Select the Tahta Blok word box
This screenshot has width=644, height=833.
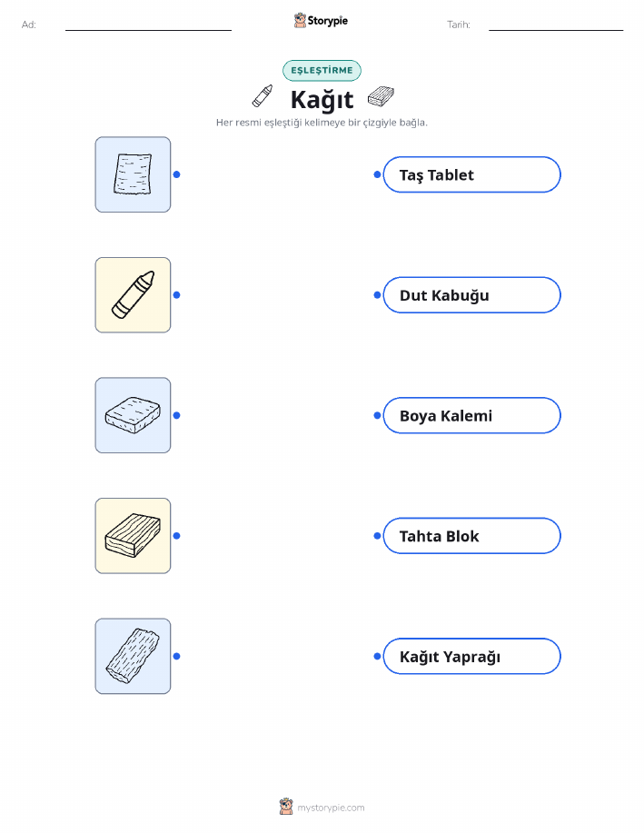tap(471, 536)
